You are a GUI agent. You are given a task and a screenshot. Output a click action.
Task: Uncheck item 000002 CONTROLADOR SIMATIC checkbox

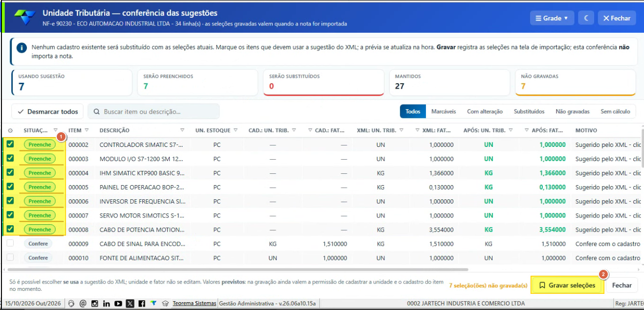pyautogui.click(x=10, y=144)
